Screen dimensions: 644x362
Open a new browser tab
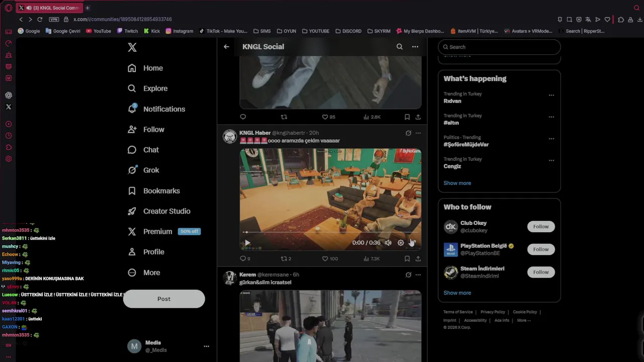[88, 8]
